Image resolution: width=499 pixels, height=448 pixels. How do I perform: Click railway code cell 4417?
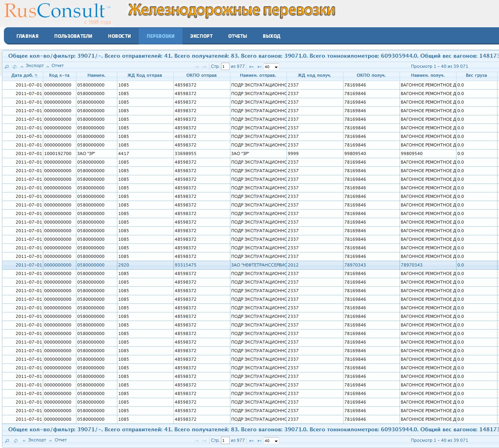(145, 153)
